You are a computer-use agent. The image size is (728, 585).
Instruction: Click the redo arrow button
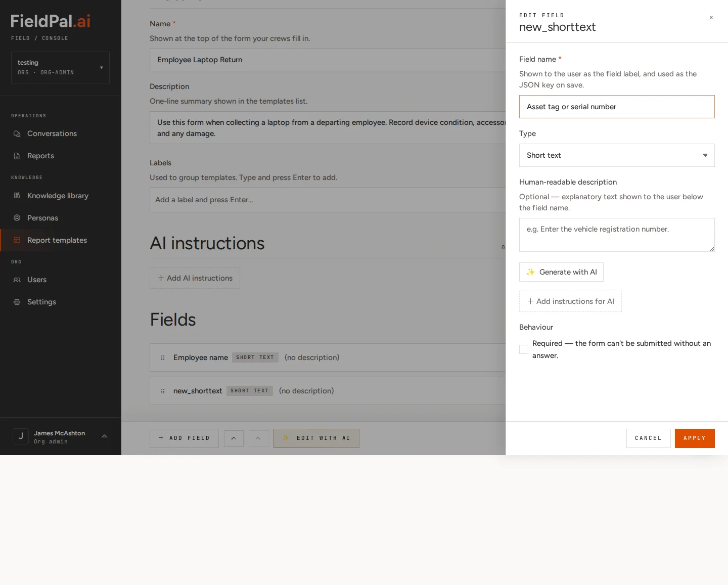(x=258, y=439)
